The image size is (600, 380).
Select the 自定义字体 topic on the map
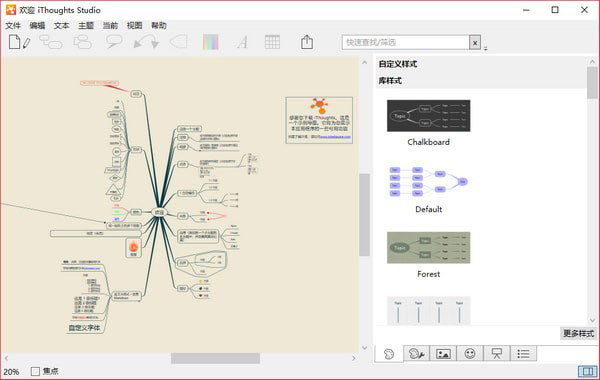click(x=84, y=328)
